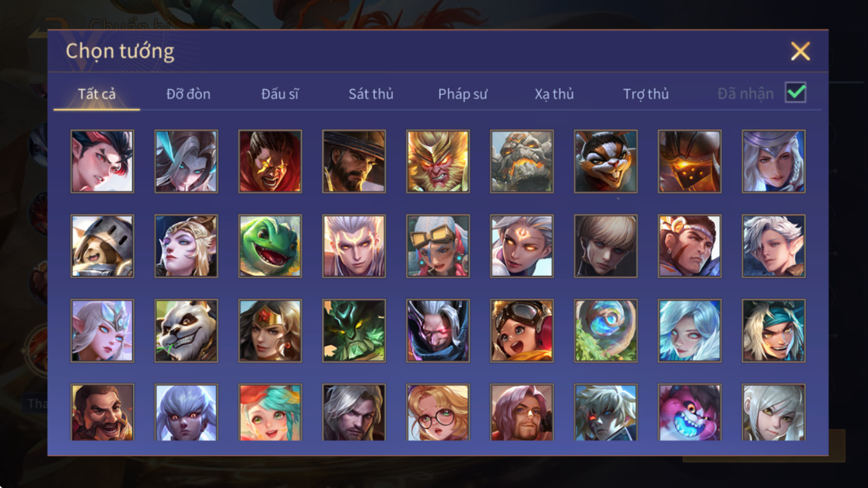Select the rock golem hero portrait

click(521, 161)
